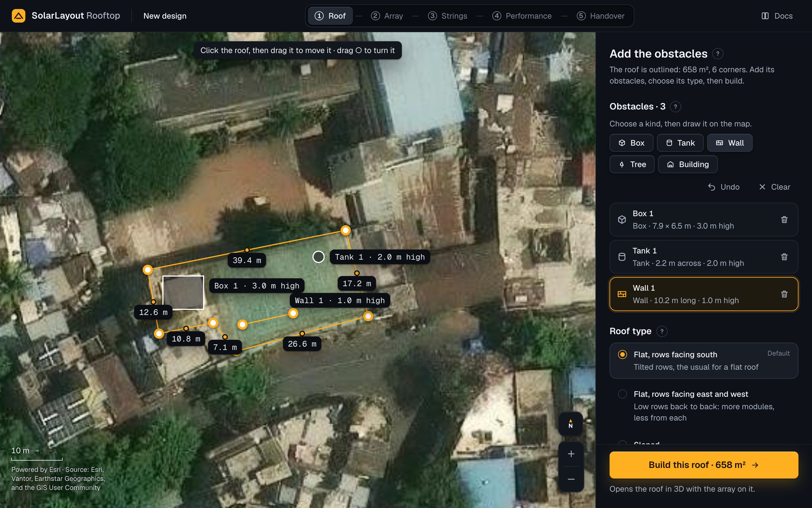The height and width of the screenshot is (508, 812).
Task: Go to the Roof step
Action: coord(330,16)
